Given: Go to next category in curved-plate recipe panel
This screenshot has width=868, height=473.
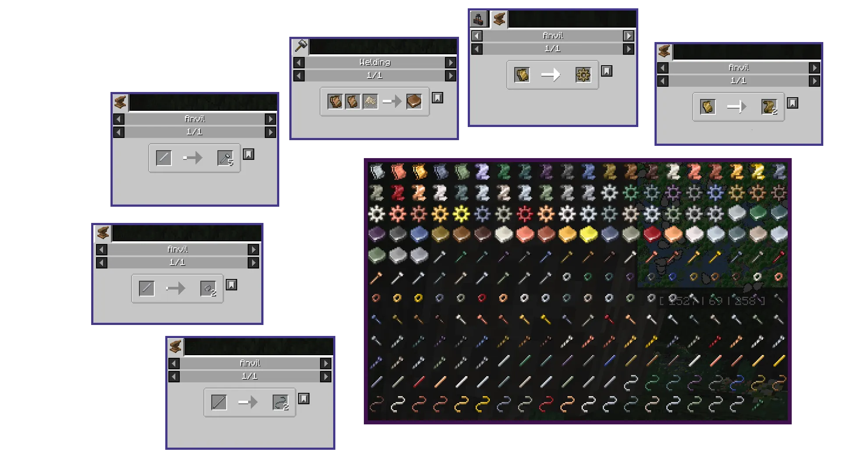Looking at the screenshot, I should tap(815, 68).
